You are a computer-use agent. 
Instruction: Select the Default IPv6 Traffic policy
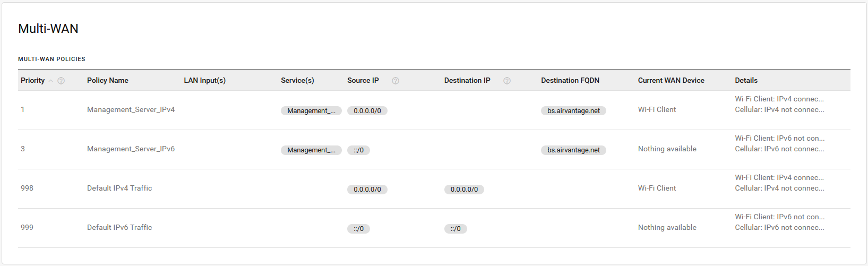[x=119, y=227]
